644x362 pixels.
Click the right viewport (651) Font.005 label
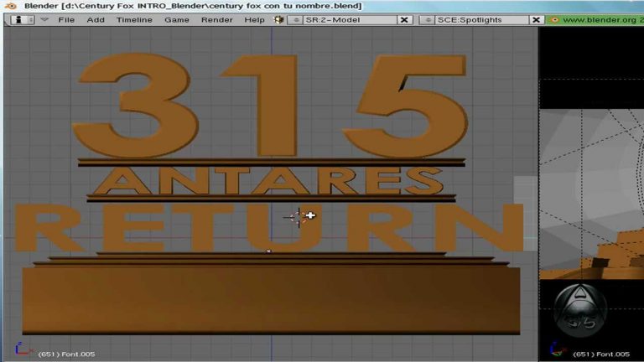[x=601, y=354]
